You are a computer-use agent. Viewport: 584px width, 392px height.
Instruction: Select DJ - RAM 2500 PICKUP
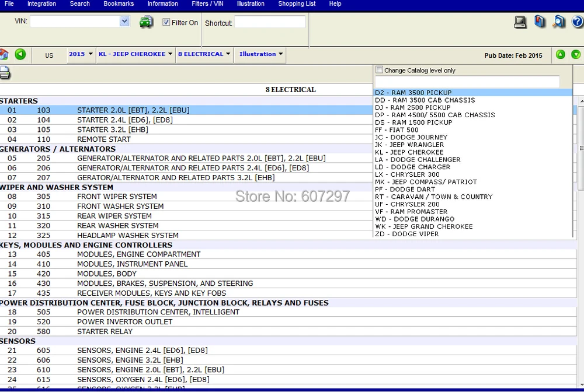472,107
